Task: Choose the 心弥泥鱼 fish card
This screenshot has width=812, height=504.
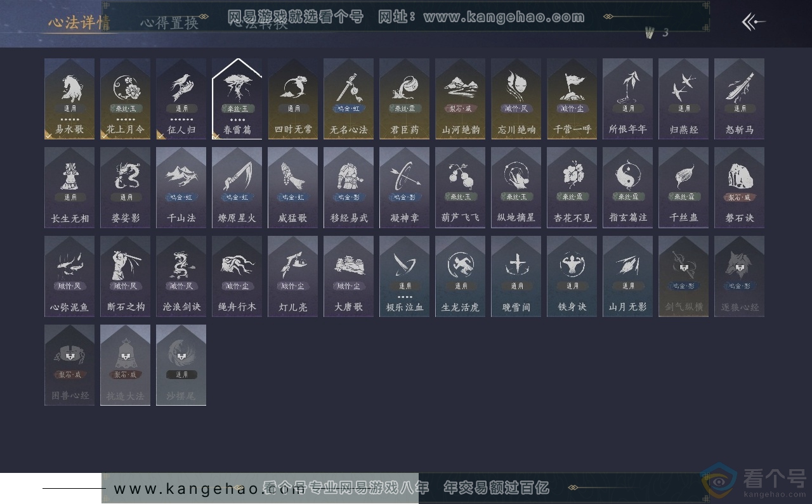Action: (70, 276)
